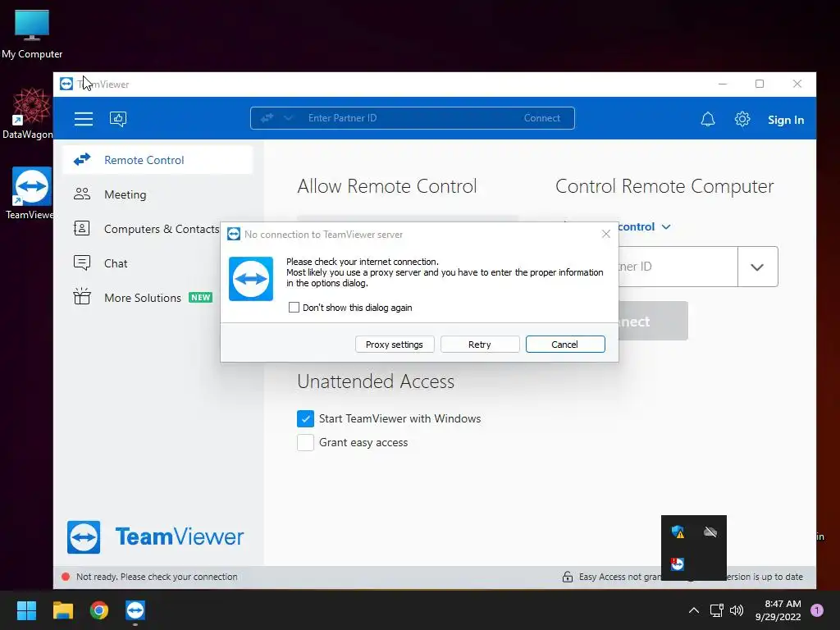Click the Windows Security tray icon

pyautogui.click(x=678, y=532)
